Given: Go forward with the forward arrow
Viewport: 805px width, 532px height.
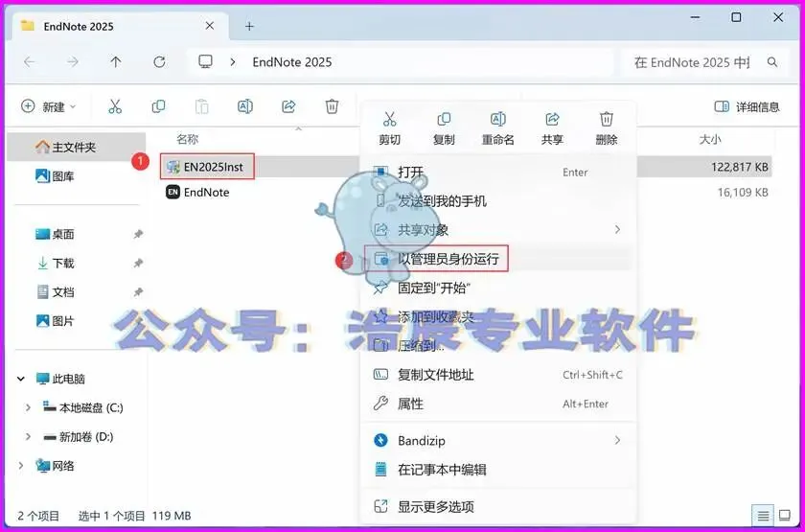Looking at the screenshot, I should (x=73, y=62).
